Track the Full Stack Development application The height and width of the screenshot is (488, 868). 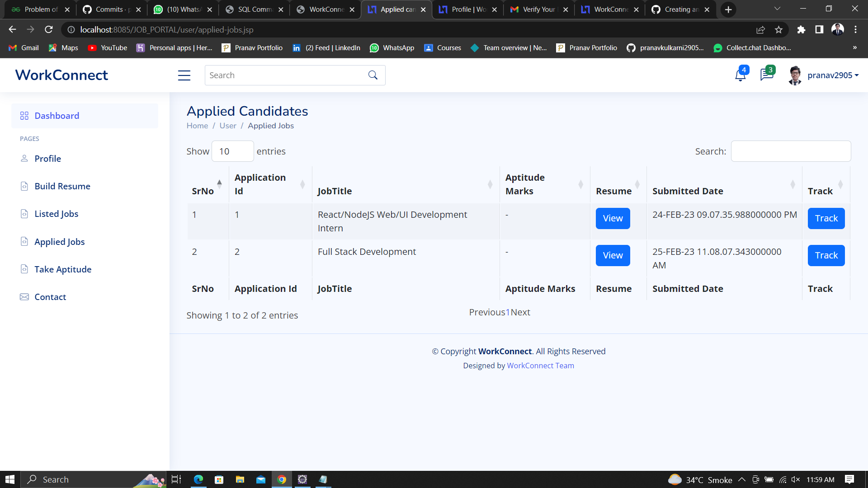click(826, 255)
